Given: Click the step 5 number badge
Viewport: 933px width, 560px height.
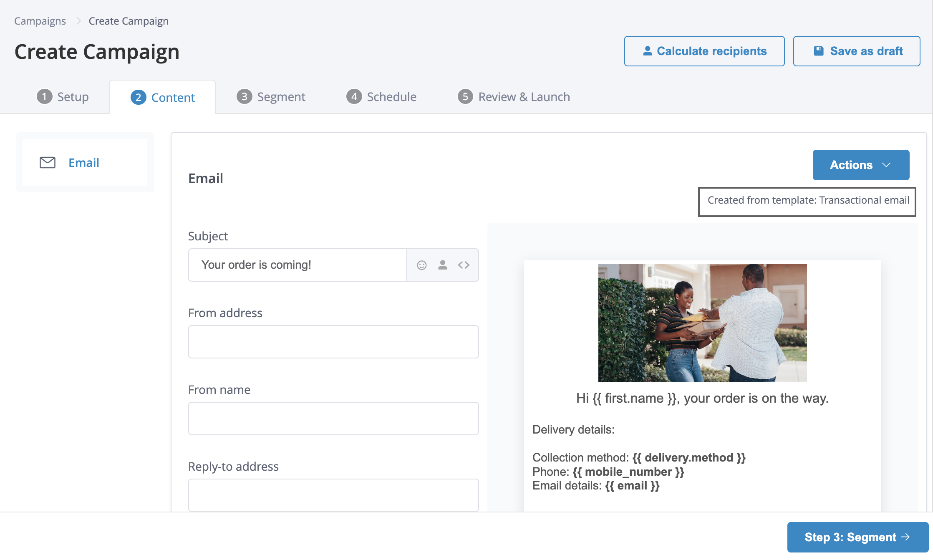Looking at the screenshot, I should [x=465, y=97].
